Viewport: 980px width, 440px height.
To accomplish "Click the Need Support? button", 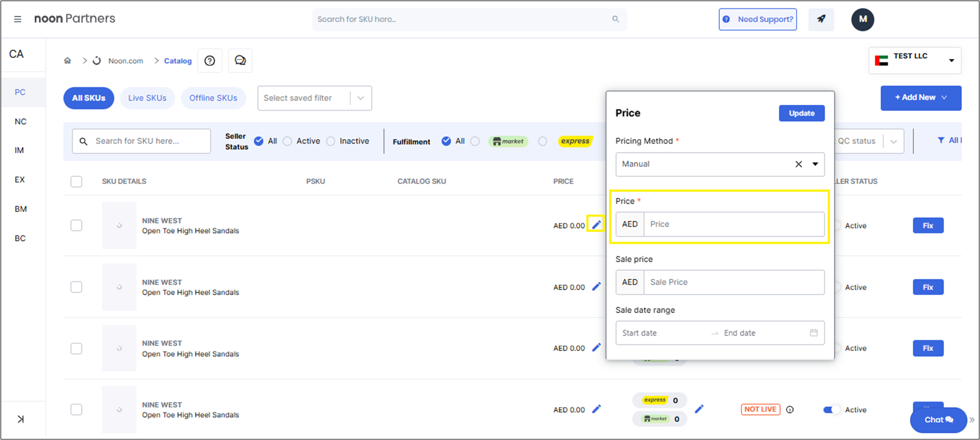I will pyautogui.click(x=758, y=19).
